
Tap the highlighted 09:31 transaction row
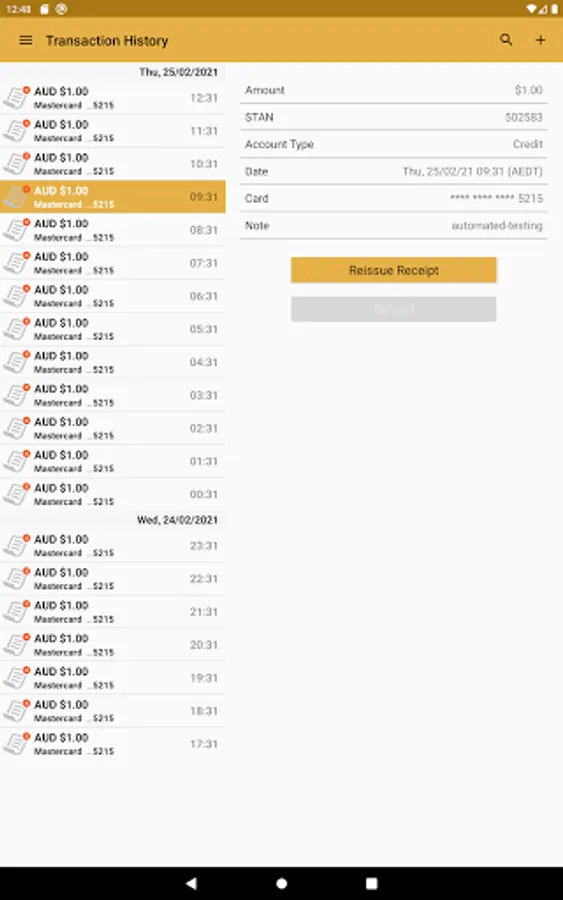coord(112,197)
